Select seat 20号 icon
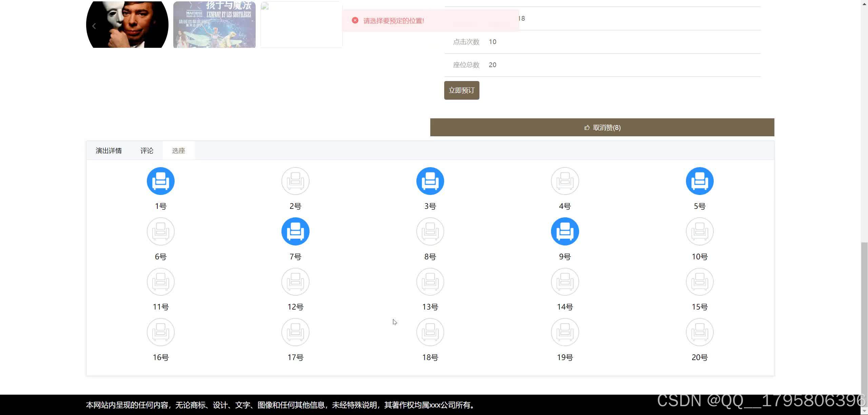868x415 pixels. click(x=699, y=332)
